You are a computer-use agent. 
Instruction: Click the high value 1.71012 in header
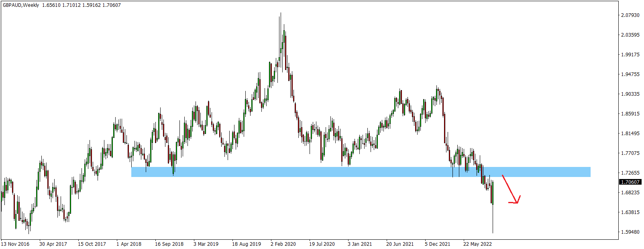pos(71,5)
